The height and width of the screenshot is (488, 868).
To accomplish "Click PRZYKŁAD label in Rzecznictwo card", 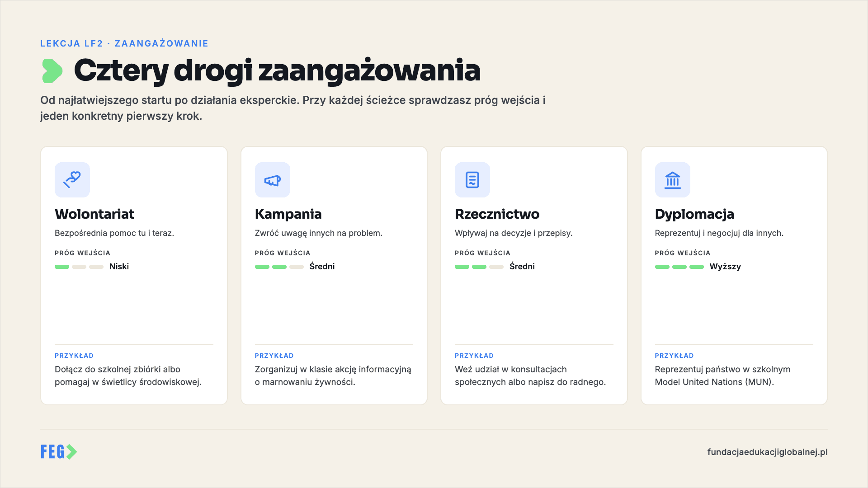I will (x=474, y=356).
